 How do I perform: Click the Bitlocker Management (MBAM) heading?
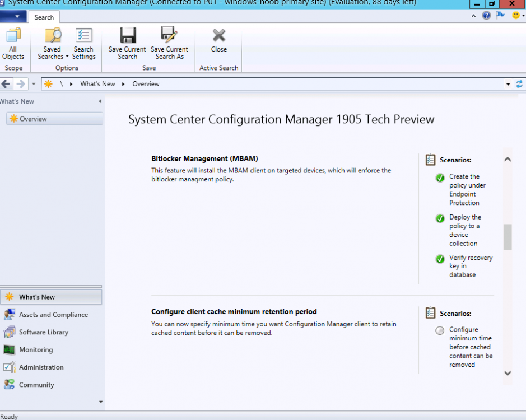(204, 158)
